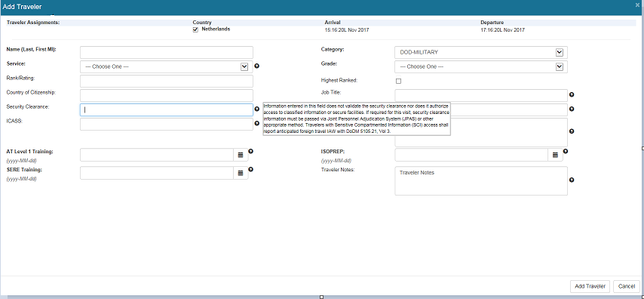This screenshot has height=299, width=644.
Task: Click the help icon beside Security Clearance field
Action: point(256,109)
